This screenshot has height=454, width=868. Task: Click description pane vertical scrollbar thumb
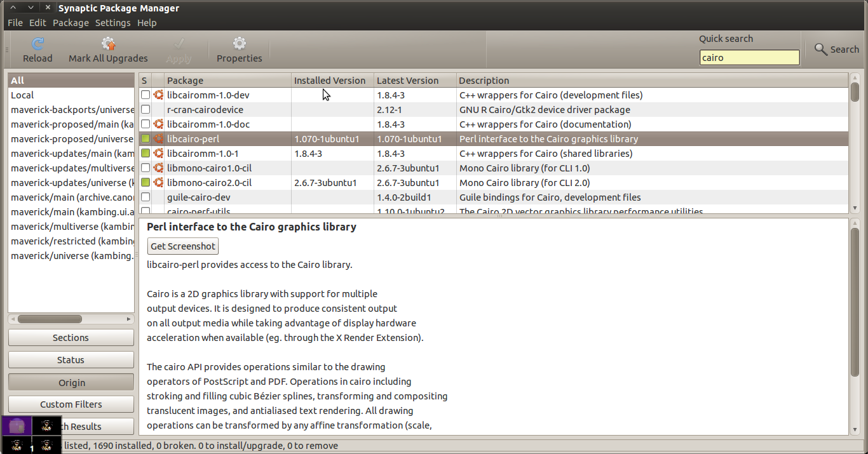click(x=855, y=302)
